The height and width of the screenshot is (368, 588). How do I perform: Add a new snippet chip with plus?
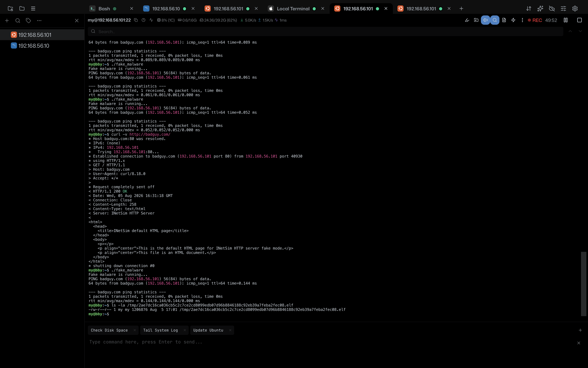pyautogui.click(x=580, y=330)
